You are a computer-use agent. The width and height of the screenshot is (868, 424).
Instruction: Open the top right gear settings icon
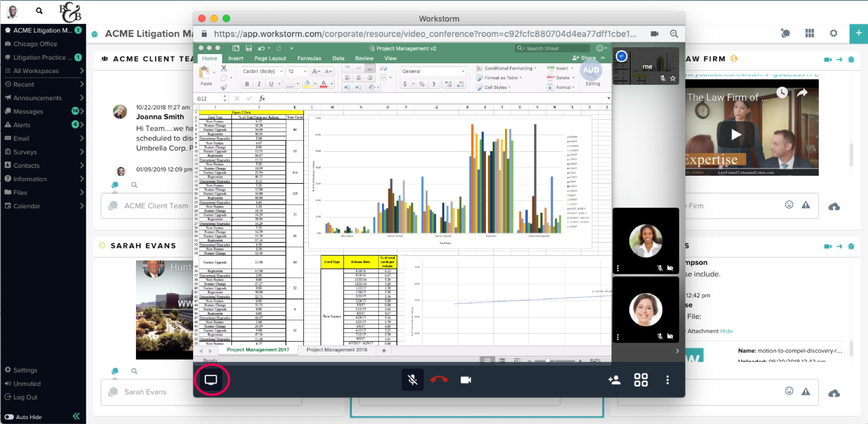click(x=833, y=33)
